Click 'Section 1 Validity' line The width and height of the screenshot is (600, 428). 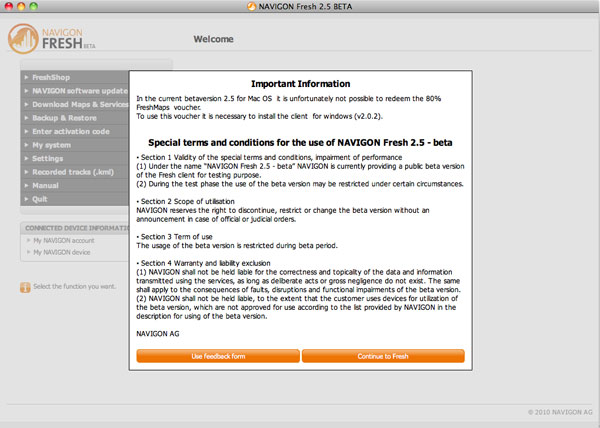[x=269, y=158]
